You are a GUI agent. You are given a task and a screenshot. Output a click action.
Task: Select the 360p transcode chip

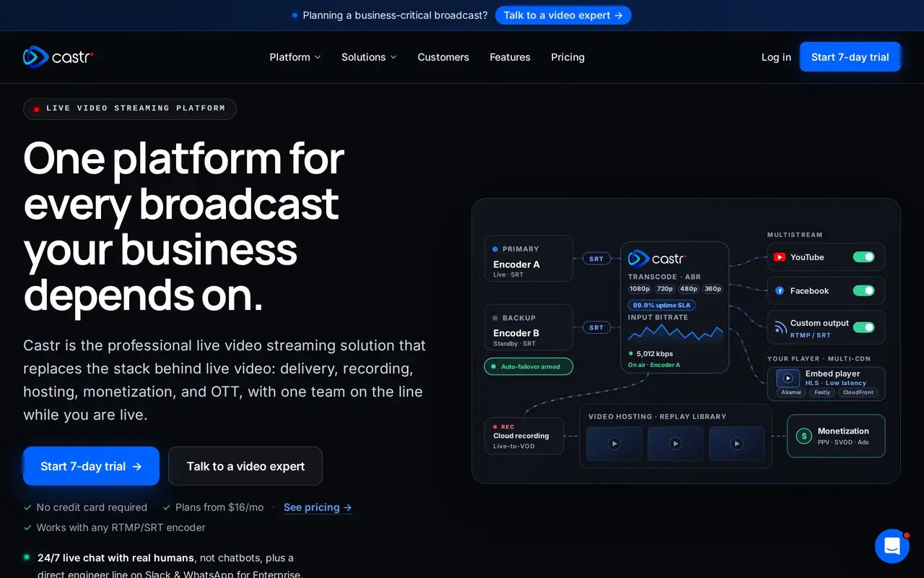(712, 289)
